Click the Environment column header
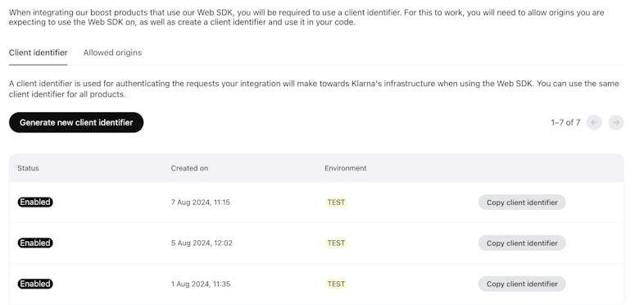The height and width of the screenshot is (305, 644). (x=346, y=168)
